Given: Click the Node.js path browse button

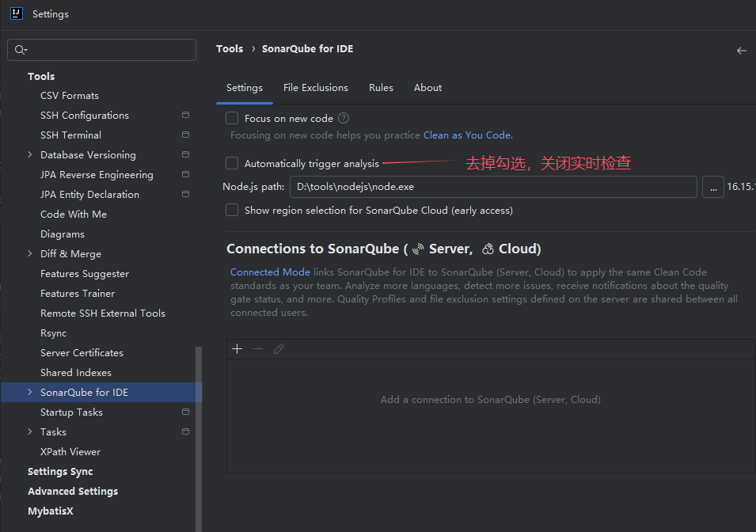Looking at the screenshot, I should point(712,187).
